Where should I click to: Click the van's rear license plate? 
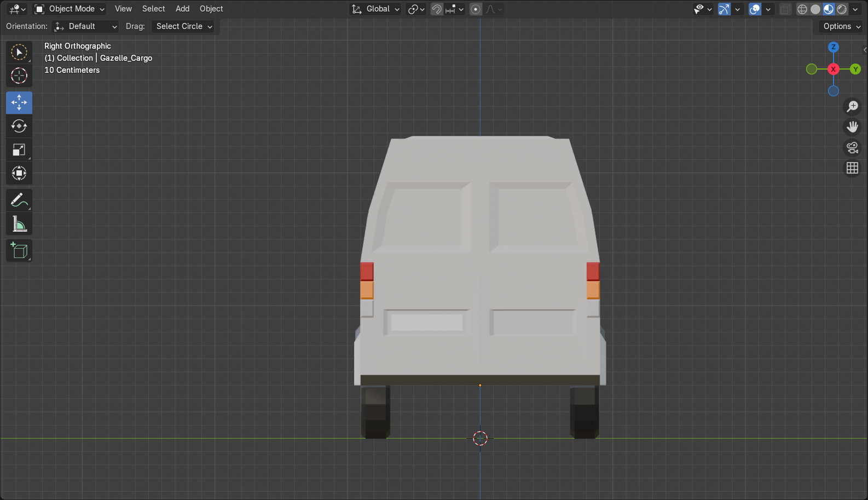pos(427,323)
